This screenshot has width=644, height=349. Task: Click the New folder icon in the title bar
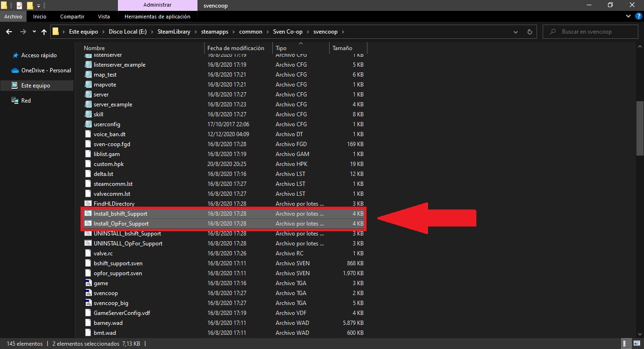coord(30,6)
